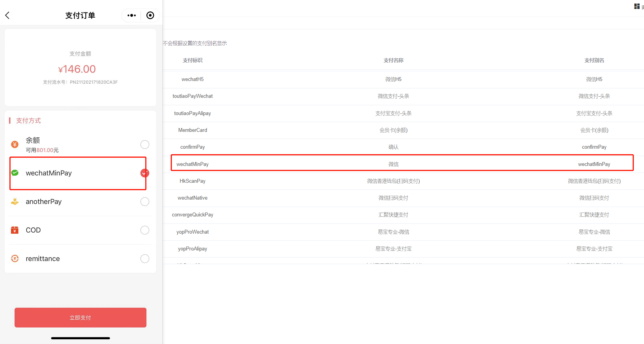Click the 支付别名 column header
Viewport: 644px width, 344px height.
tap(594, 60)
